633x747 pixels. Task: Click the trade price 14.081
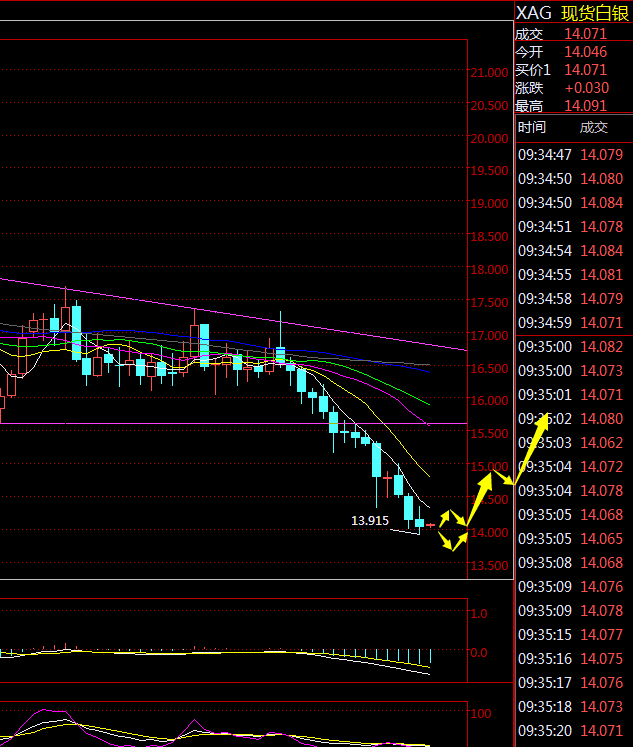[x=602, y=275]
